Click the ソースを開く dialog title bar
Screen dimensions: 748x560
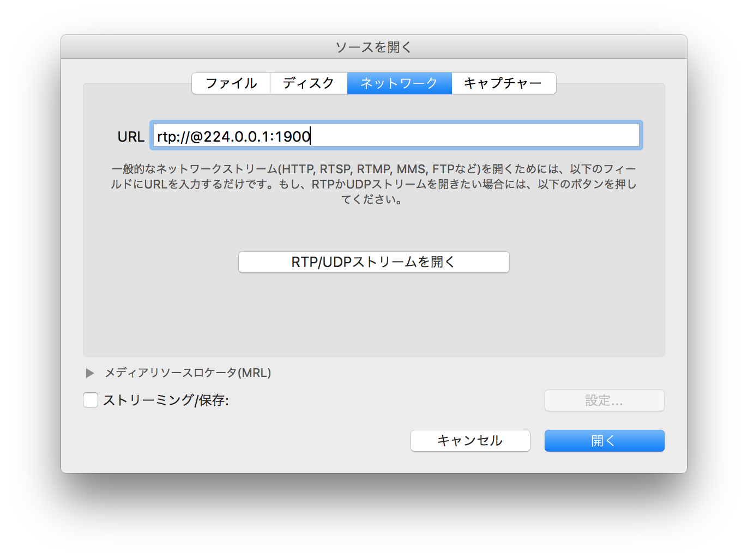[374, 47]
